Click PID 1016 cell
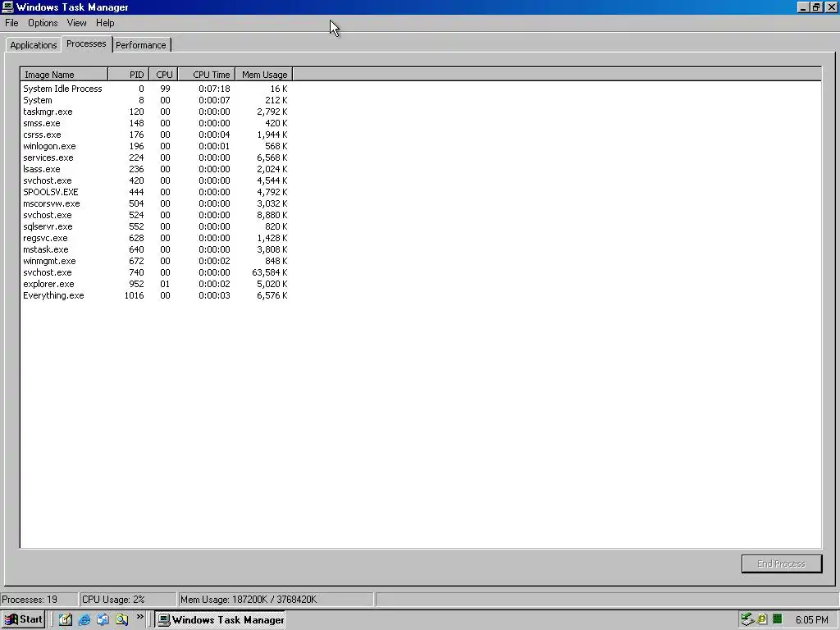This screenshot has height=630, width=840. click(x=134, y=295)
